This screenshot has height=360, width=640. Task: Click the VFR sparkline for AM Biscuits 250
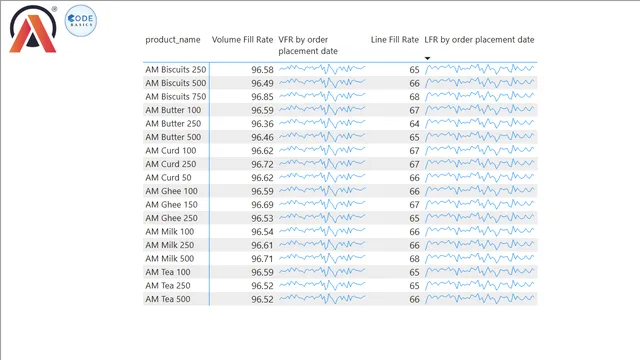pyautogui.click(x=322, y=69)
